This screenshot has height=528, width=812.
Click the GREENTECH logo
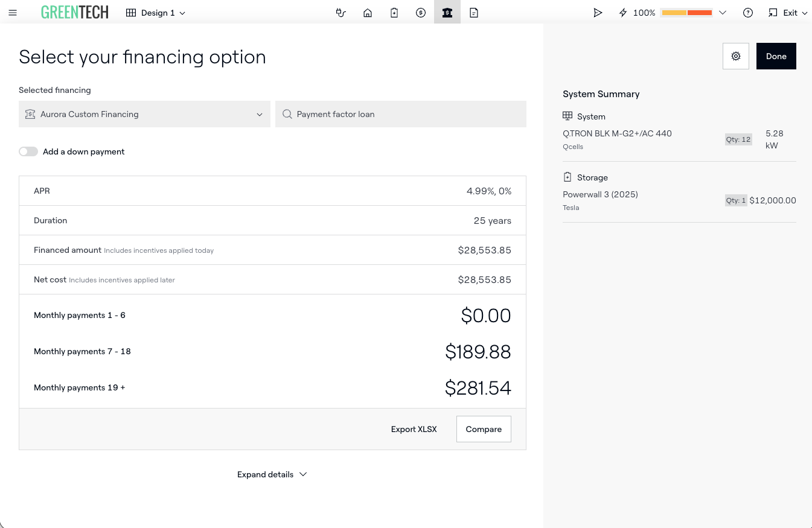75,13
